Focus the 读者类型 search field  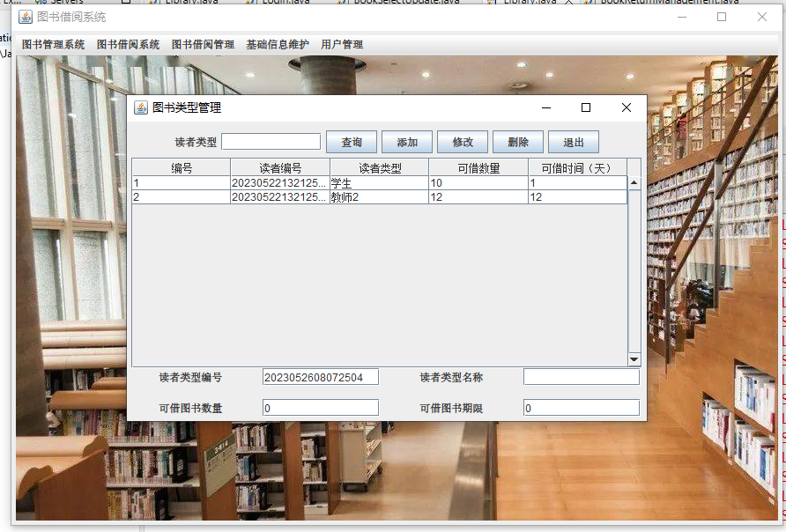point(271,142)
